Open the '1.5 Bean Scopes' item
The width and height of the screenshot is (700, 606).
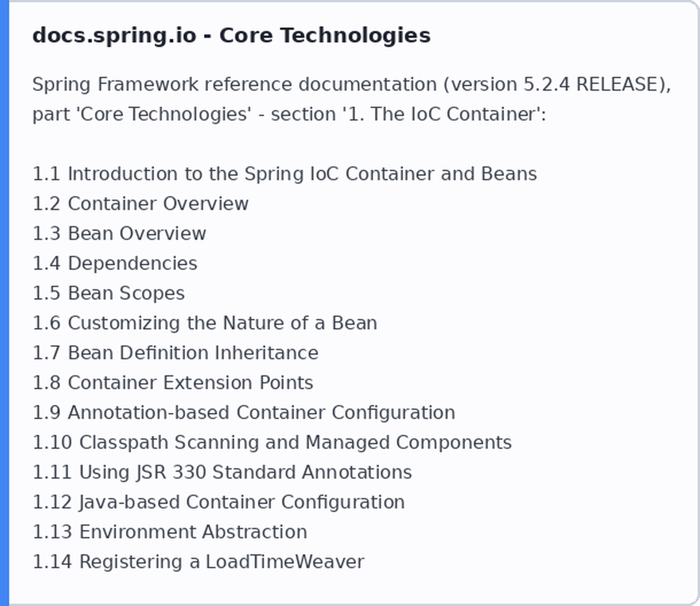(x=108, y=293)
